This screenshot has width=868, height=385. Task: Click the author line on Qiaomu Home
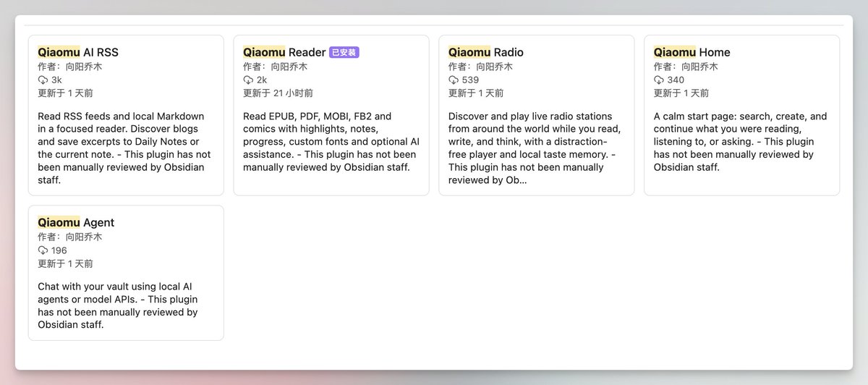686,67
